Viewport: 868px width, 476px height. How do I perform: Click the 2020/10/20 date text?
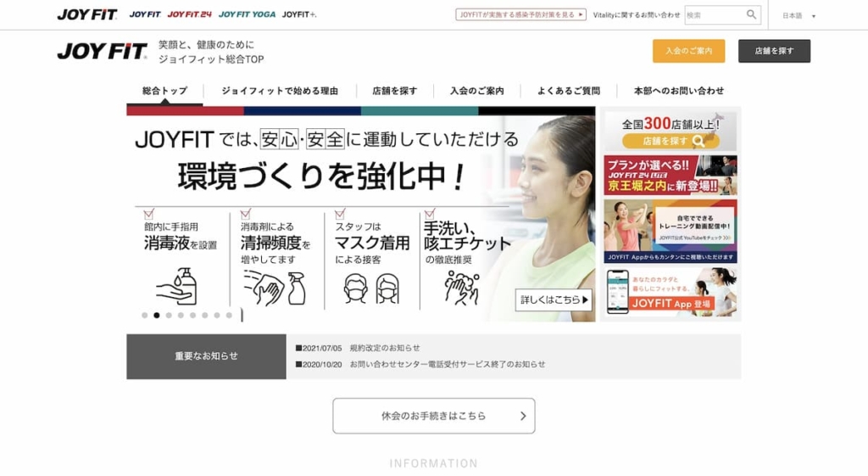click(322, 364)
